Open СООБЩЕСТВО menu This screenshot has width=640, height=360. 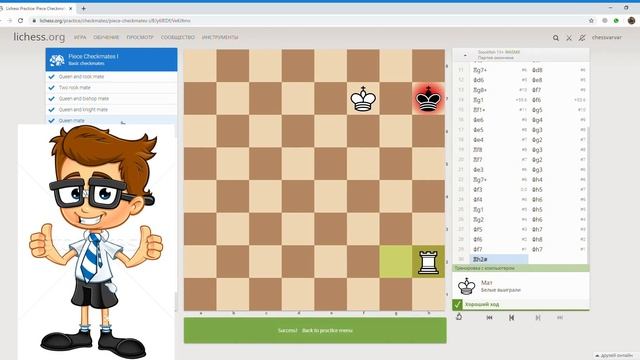(178, 37)
